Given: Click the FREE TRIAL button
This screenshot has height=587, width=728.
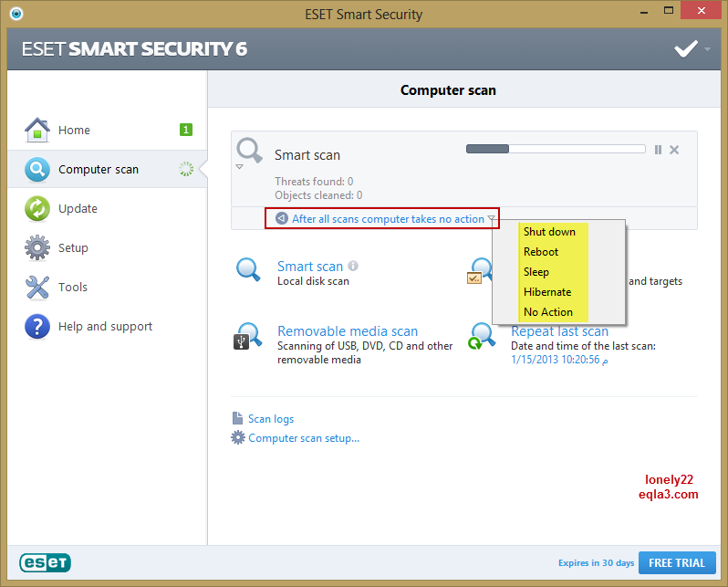Looking at the screenshot, I should (677, 563).
